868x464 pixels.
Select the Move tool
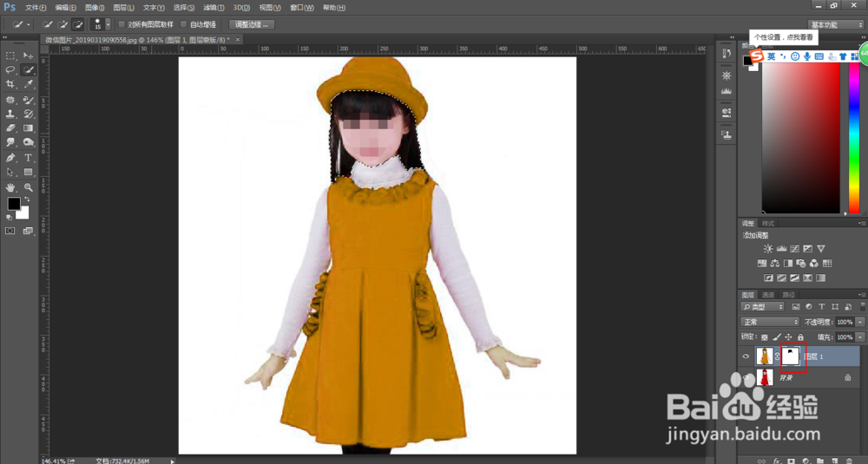click(x=29, y=56)
